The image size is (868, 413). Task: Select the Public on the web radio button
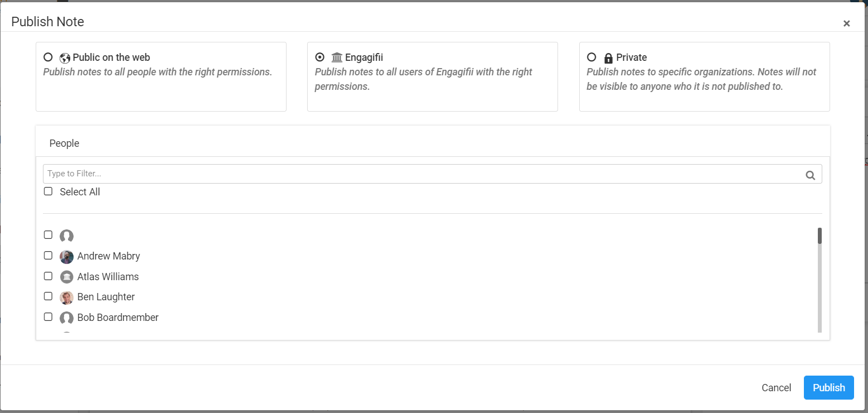(48, 57)
